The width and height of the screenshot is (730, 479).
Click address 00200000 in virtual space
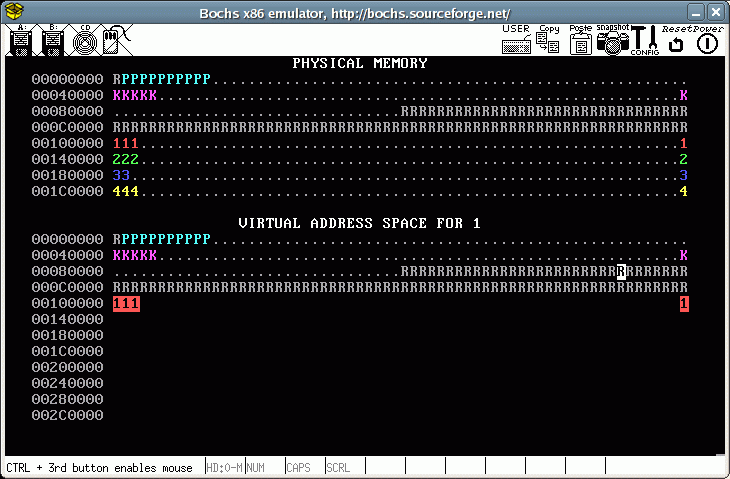point(68,367)
